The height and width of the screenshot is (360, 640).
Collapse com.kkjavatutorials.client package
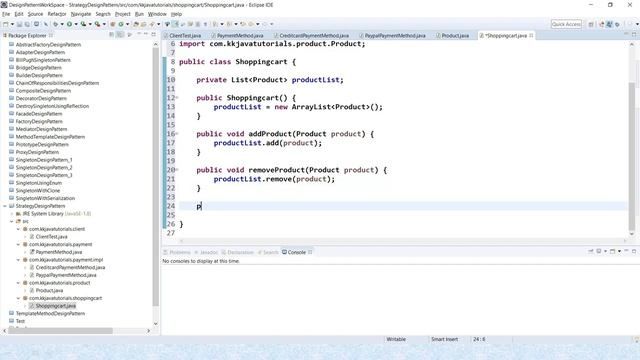(18, 229)
